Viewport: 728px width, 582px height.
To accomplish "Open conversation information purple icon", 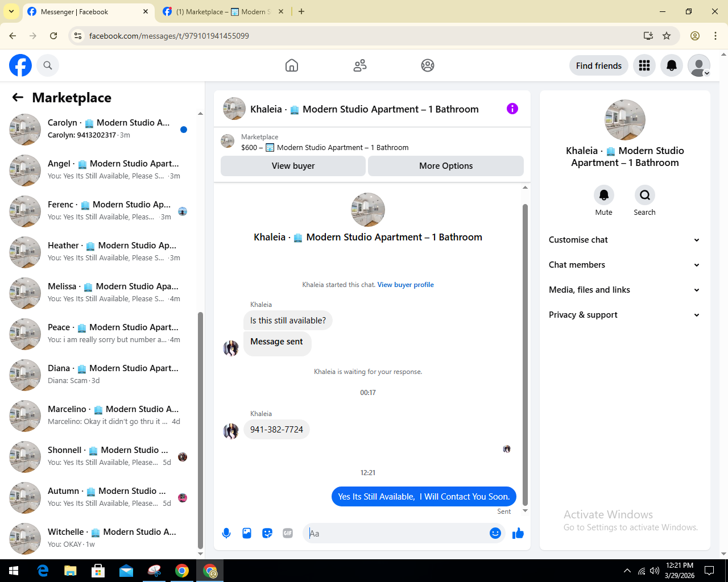I will point(512,109).
